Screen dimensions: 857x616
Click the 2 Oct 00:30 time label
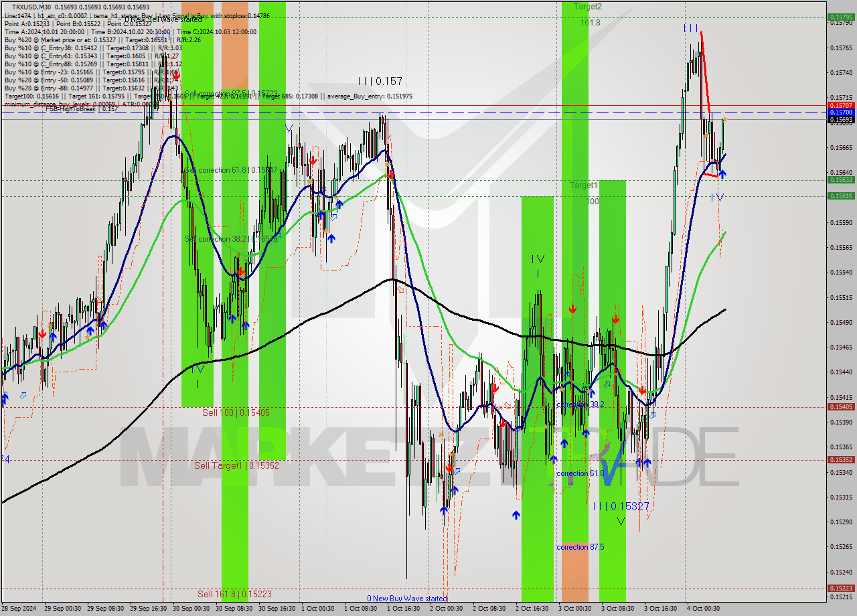coord(448,609)
